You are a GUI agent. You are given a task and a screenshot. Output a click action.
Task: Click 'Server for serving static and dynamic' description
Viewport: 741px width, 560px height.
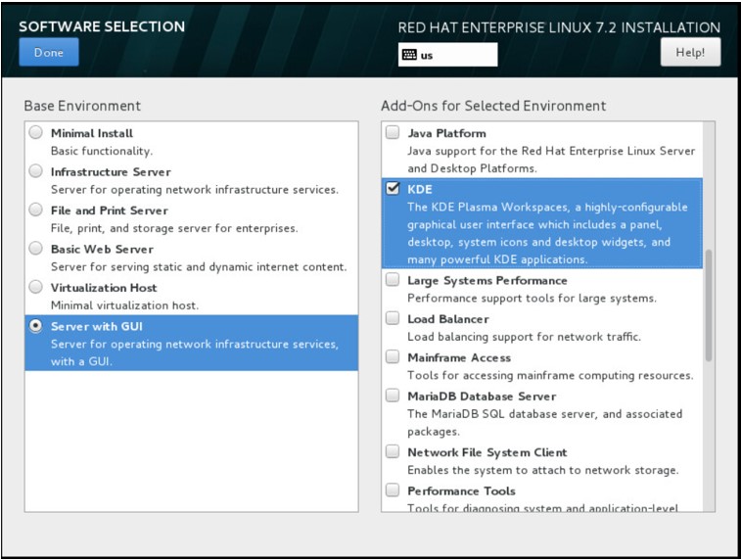click(x=199, y=267)
